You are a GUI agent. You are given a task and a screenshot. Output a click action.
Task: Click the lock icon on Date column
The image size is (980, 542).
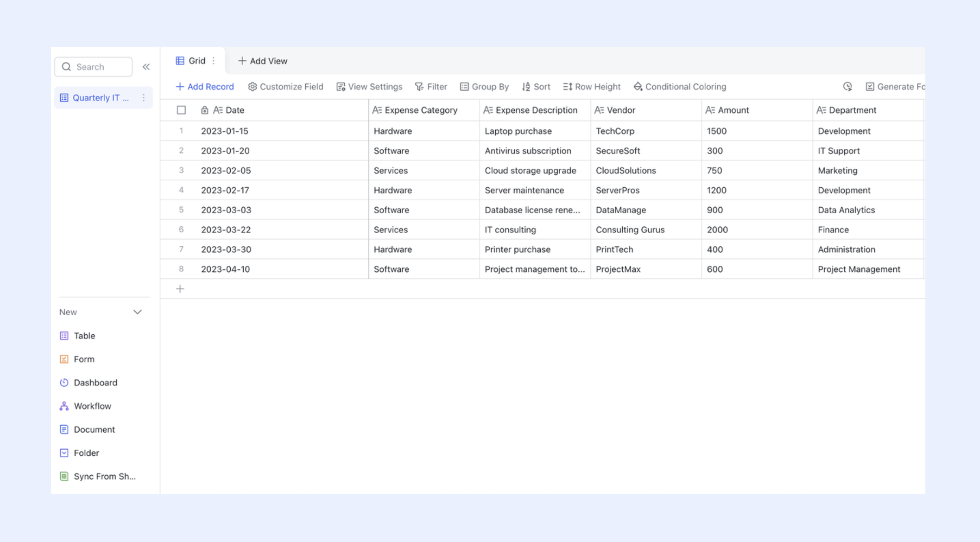[x=205, y=110]
